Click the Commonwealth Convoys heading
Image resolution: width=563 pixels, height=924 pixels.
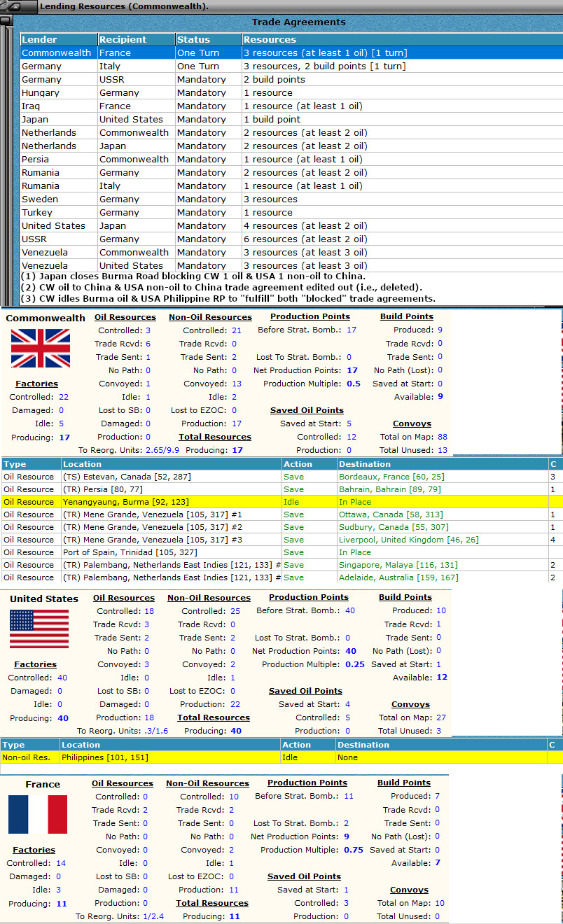point(412,423)
